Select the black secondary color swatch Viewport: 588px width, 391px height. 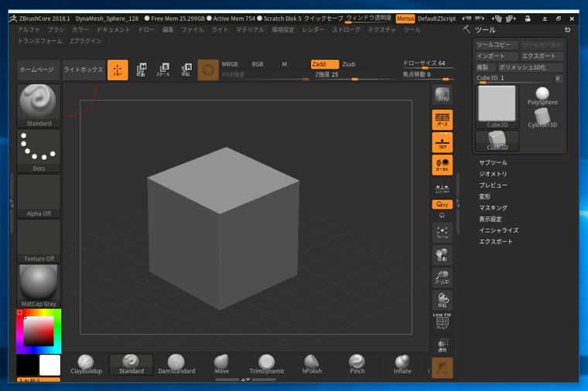tap(27, 365)
